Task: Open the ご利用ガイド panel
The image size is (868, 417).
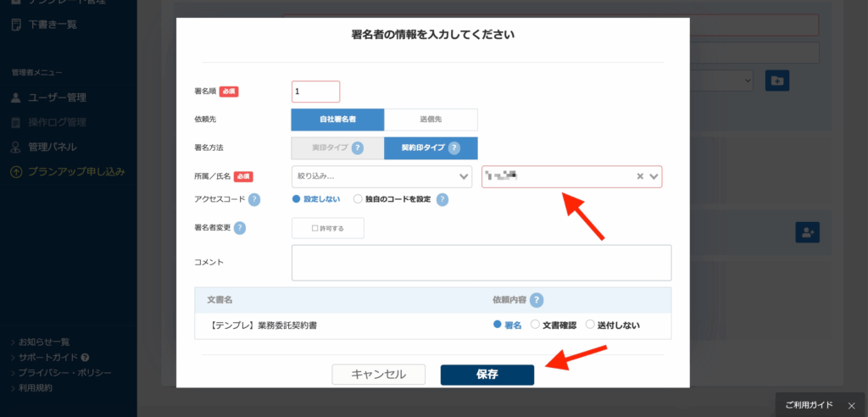Action: point(809,405)
